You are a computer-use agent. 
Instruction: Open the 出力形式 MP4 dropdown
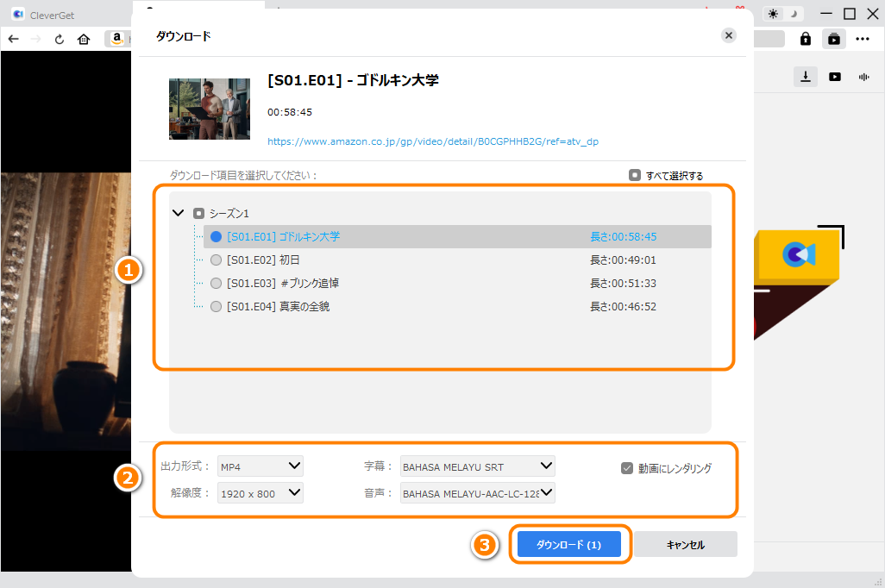point(260,466)
